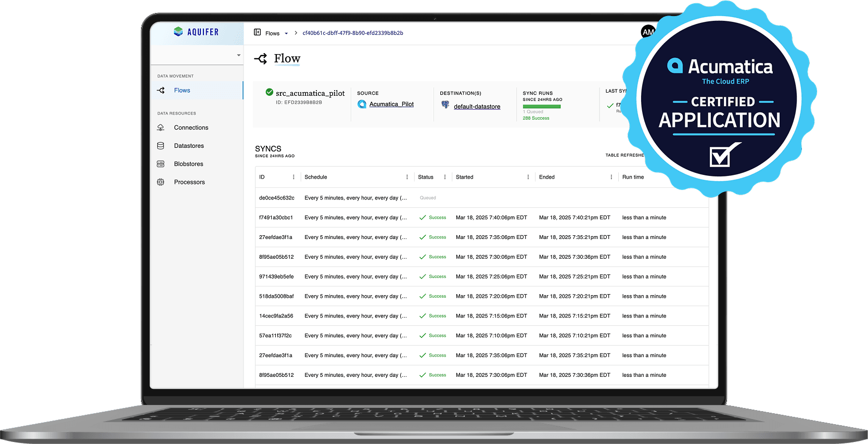Open Flows in the sidebar
868x444 pixels.
[x=182, y=90]
